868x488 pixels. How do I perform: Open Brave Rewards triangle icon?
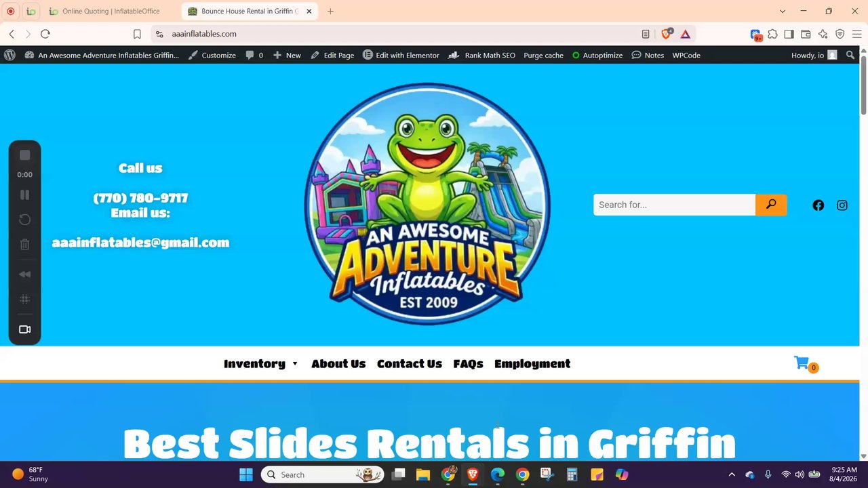coord(686,34)
